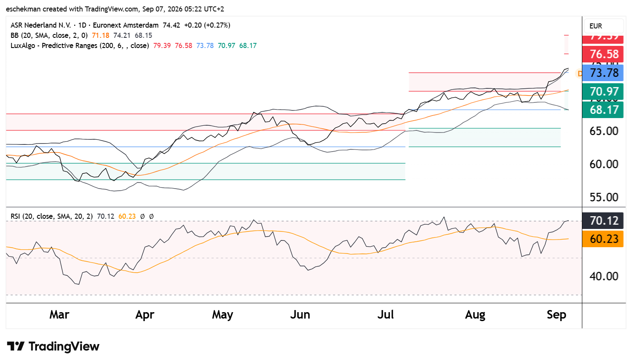Screen dimensions: 632x364
Task: Click the TradingView wordmark link
Action: click(x=64, y=347)
